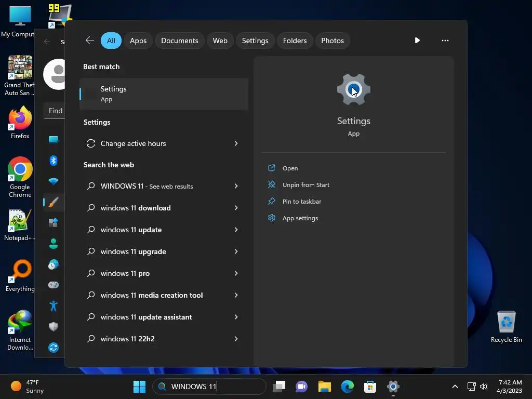Expand the WINDOWS 11 web results chevron
Viewport: 532px width, 399px height.
pyautogui.click(x=236, y=186)
